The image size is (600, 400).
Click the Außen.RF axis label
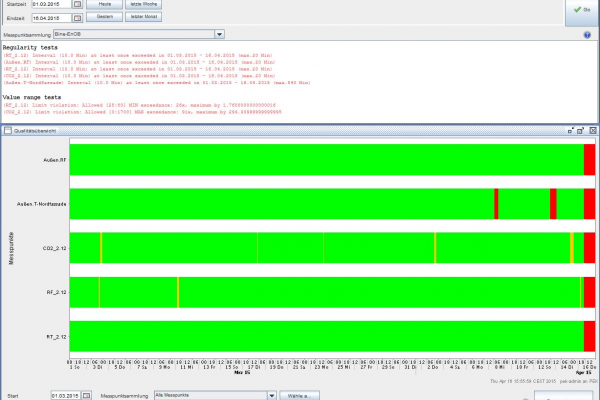[54, 160]
